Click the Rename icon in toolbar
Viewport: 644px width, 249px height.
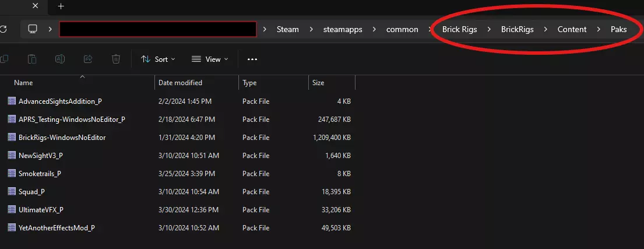pyautogui.click(x=60, y=59)
